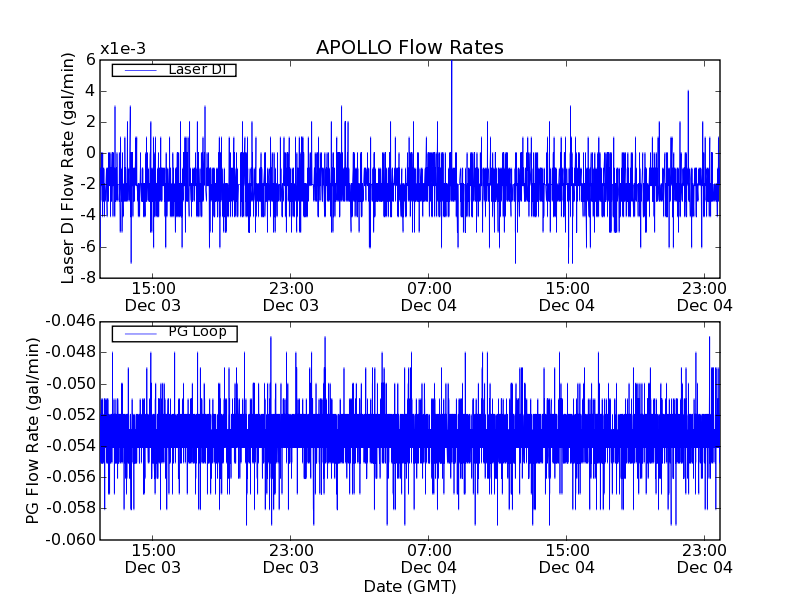Click the 'Date (GMT)' x-axis label
The height and width of the screenshot is (600, 800).
point(409,586)
